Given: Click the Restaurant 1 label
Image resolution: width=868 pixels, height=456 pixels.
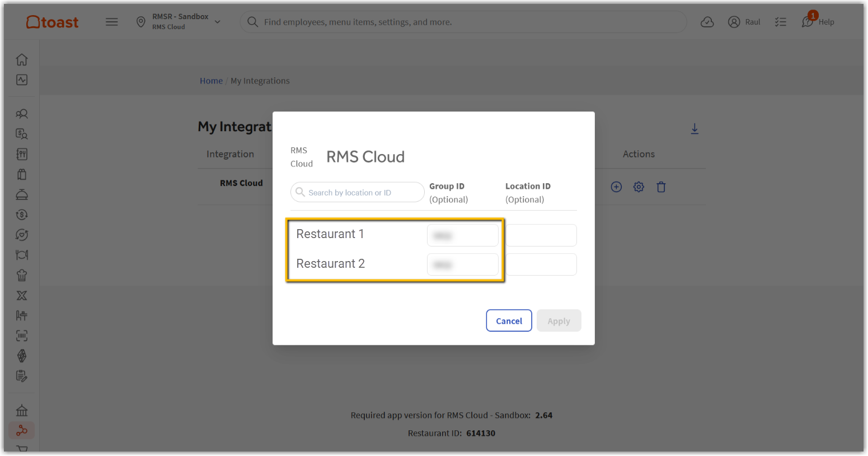Looking at the screenshot, I should tap(330, 234).
